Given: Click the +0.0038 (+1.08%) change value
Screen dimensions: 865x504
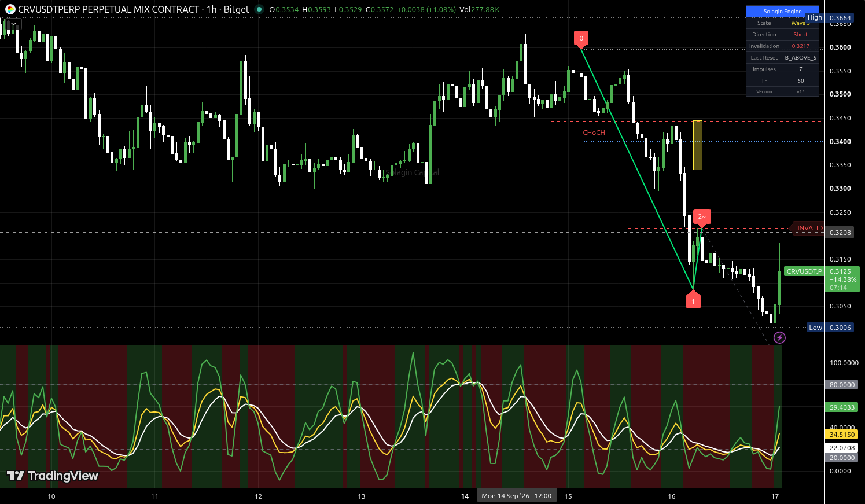Looking at the screenshot, I should pos(426,10).
